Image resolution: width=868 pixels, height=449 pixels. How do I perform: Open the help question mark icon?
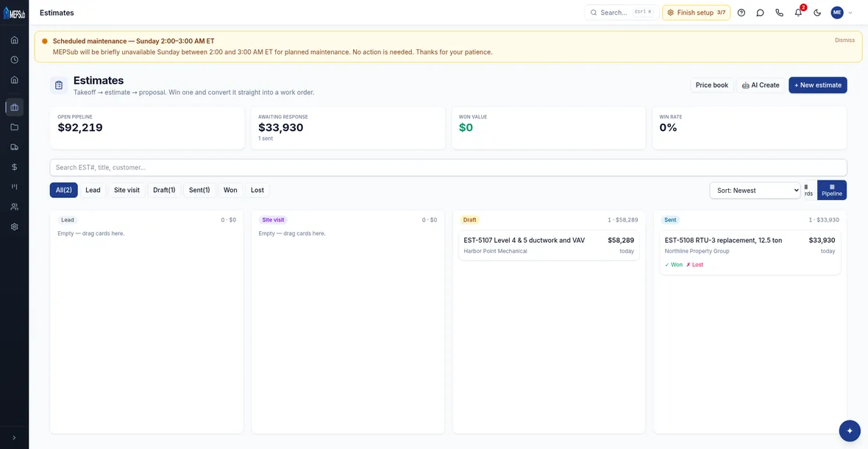click(x=741, y=13)
